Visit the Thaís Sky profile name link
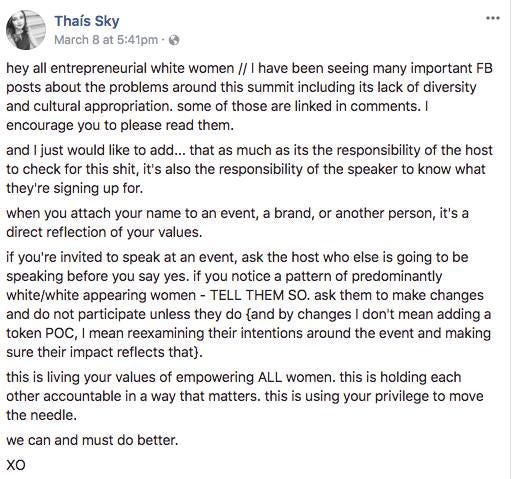 click(87, 21)
